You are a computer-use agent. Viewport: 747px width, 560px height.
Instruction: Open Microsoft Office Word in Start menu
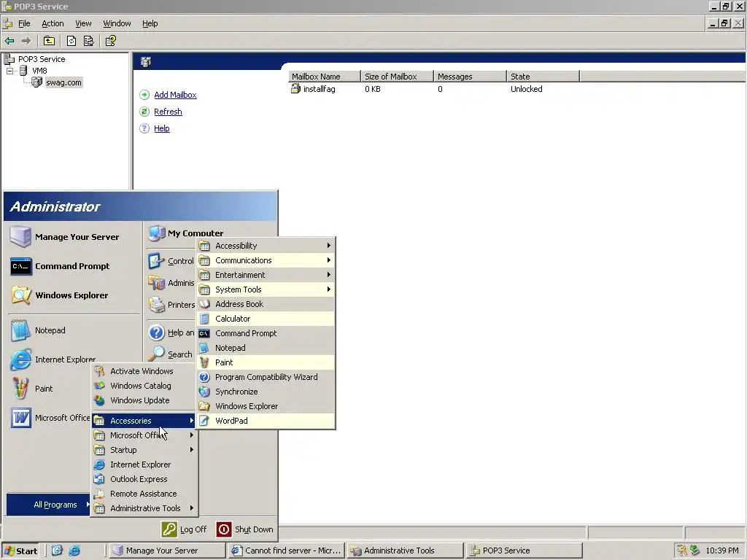pyautogui.click(x=50, y=418)
